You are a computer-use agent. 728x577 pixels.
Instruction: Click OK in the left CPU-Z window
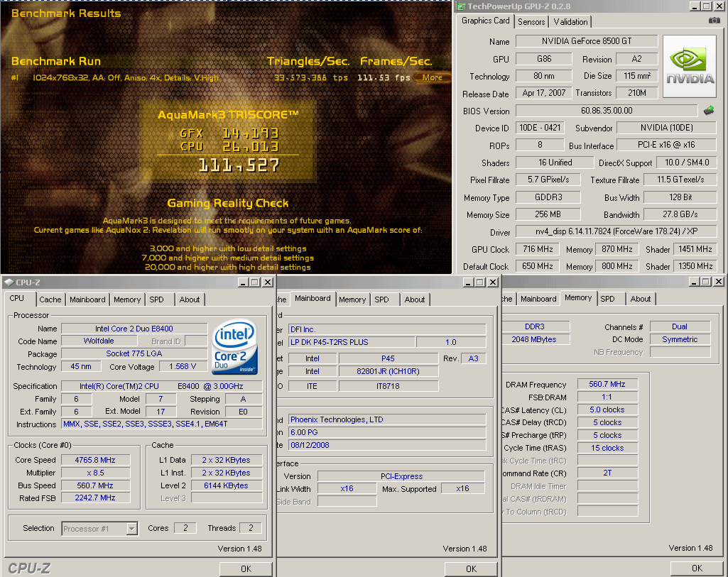pyautogui.click(x=246, y=568)
